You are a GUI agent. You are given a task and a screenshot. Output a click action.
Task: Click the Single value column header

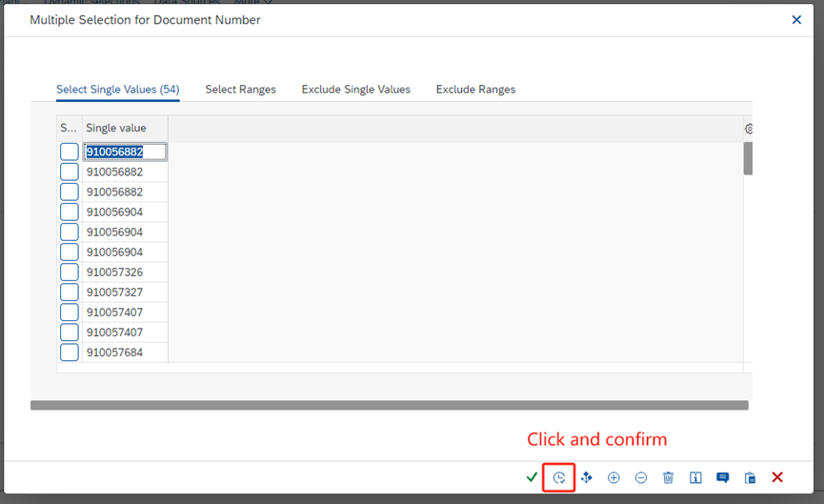[116, 129]
